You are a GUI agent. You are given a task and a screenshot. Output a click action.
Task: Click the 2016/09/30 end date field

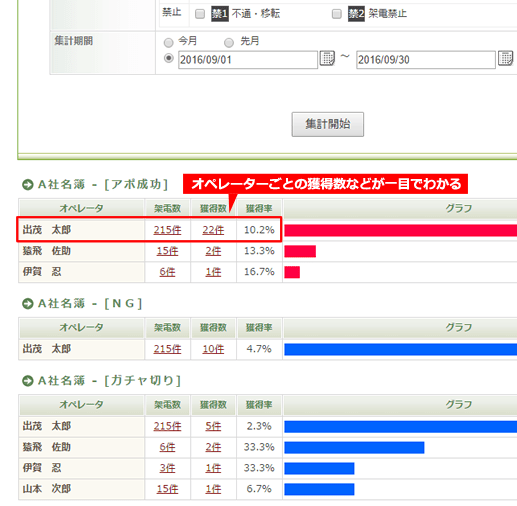point(426,60)
